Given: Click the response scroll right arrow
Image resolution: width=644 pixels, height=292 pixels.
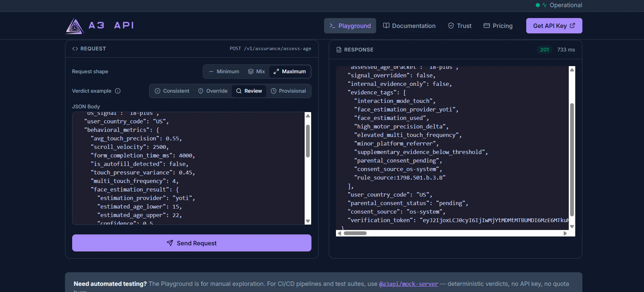Looking at the screenshot, I should coord(565,233).
